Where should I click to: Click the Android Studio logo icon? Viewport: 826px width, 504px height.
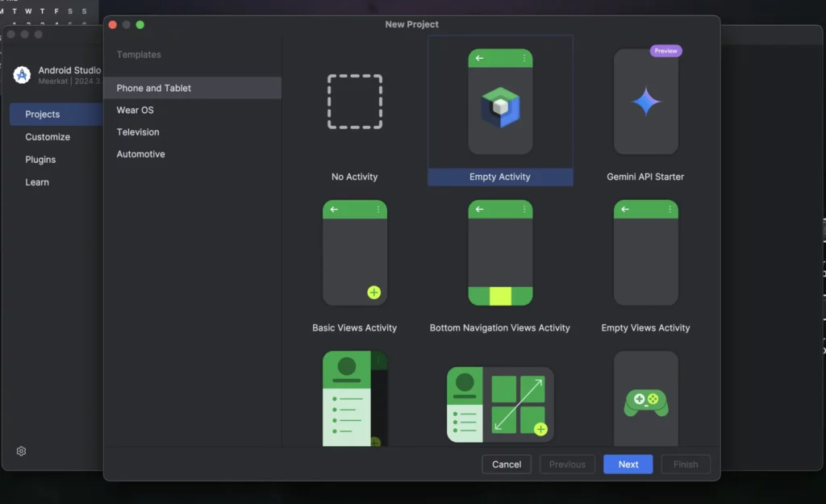point(22,75)
